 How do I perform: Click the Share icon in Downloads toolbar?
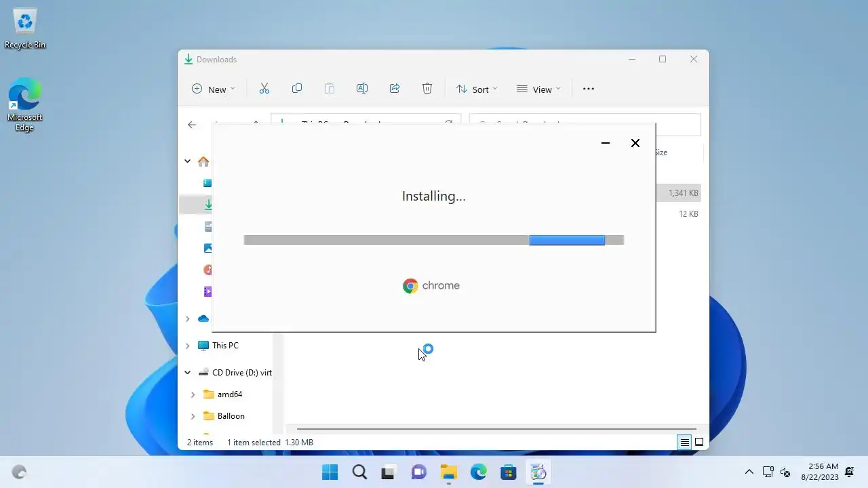pos(395,89)
